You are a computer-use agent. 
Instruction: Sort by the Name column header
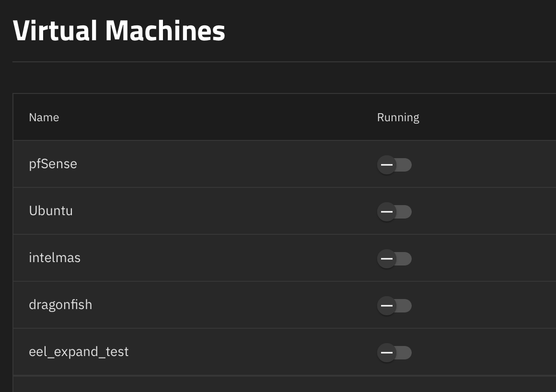pyautogui.click(x=44, y=117)
